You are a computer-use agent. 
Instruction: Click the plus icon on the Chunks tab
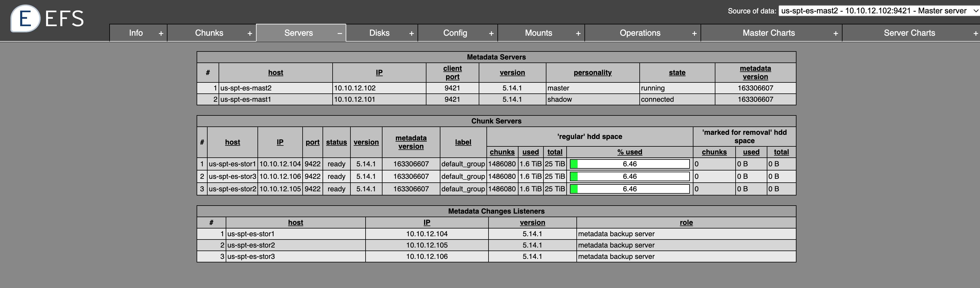pyautogui.click(x=250, y=33)
